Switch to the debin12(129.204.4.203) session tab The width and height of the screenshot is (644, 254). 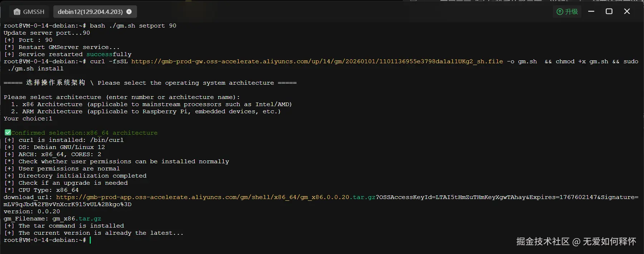point(90,12)
